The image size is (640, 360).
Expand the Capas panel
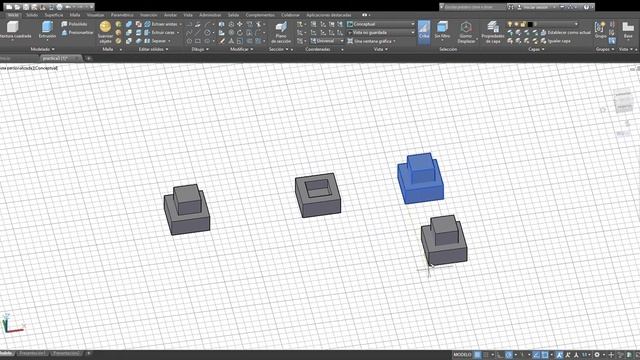(536, 49)
